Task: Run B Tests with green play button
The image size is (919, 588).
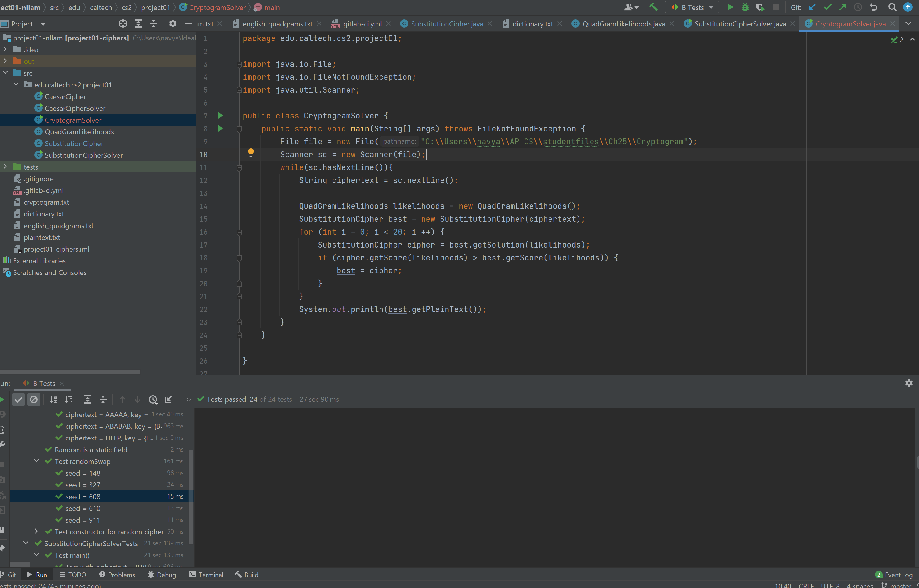Action: coord(730,7)
